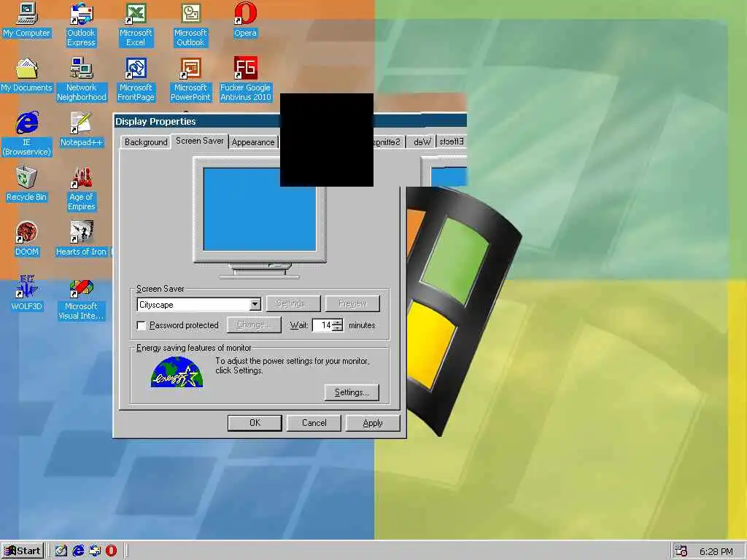The width and height of the screenshot is (747, 560).
Task: Cancel the Display Properties dialog
Action: pos(314,423)
